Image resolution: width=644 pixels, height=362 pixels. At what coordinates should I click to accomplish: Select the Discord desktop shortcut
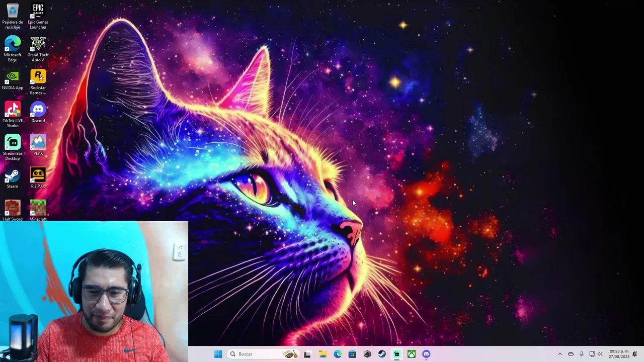coord(38,113)
